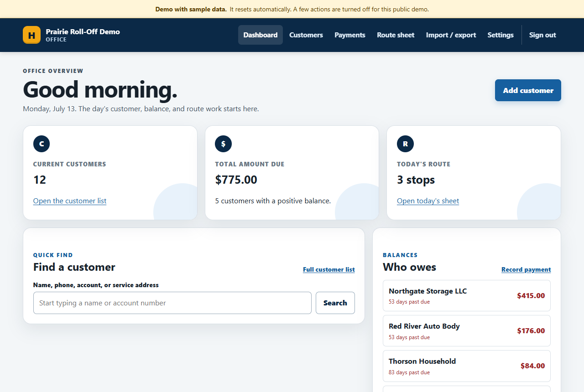The height and width of the screenshot is (392, 584).
Task: Open the Full customer list link
Action: click(329, 269)
